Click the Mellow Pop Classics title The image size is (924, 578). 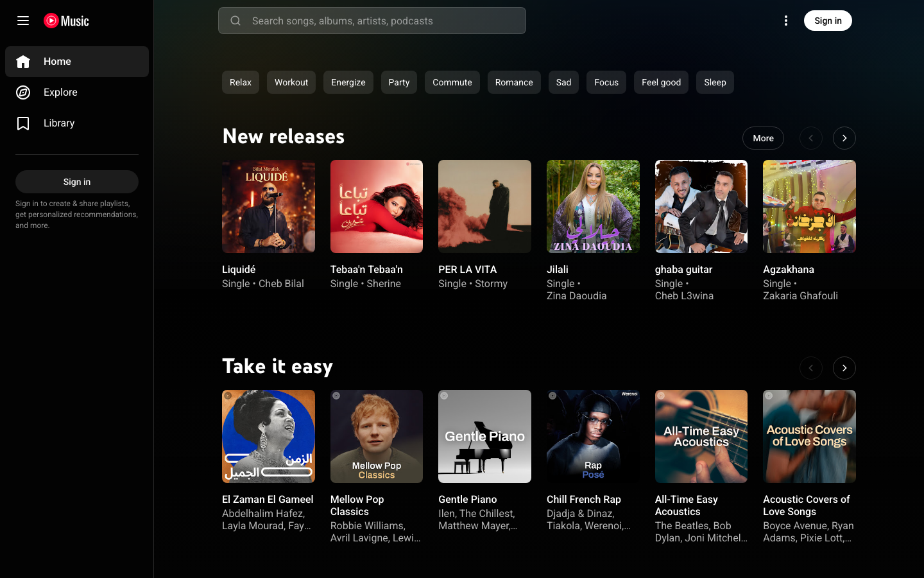[x=357, y=505]
